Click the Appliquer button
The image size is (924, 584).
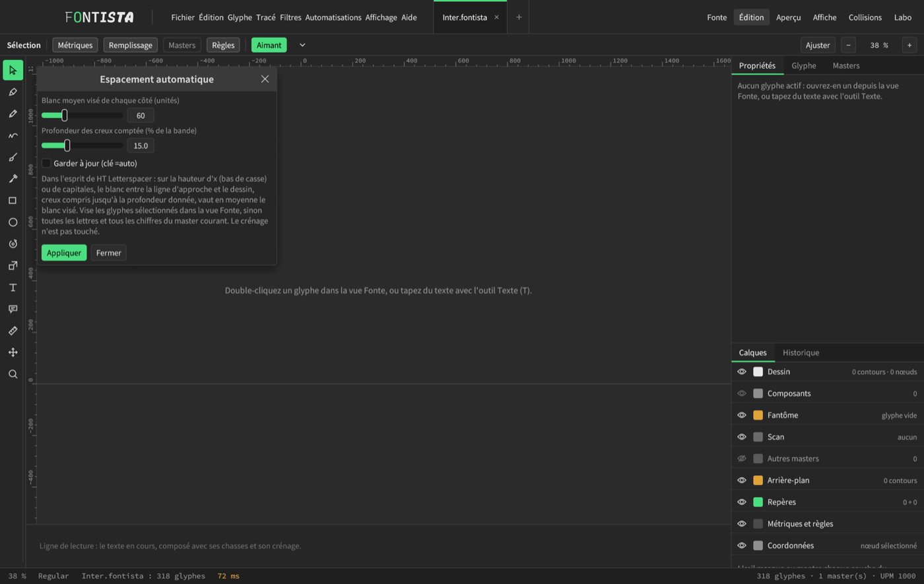coord(64,253)
